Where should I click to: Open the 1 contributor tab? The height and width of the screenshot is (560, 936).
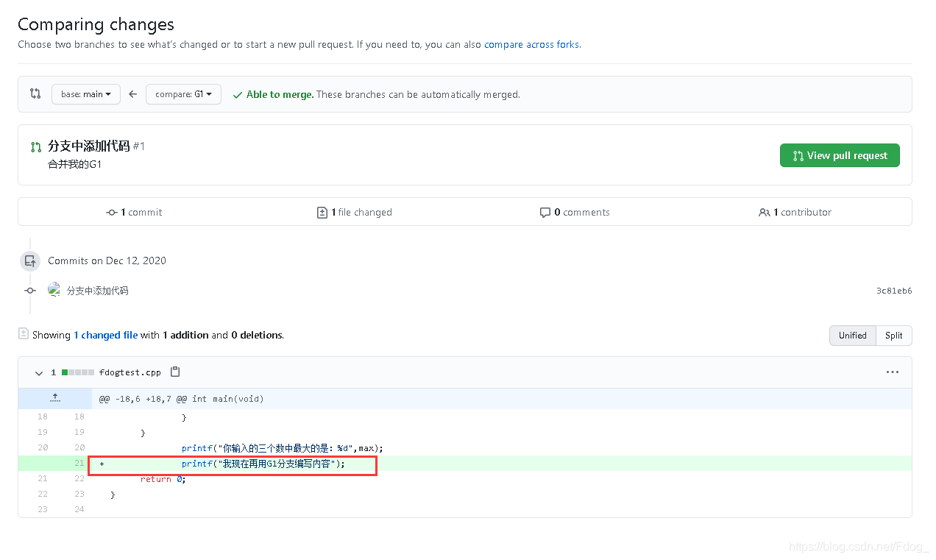pos(795,212)
